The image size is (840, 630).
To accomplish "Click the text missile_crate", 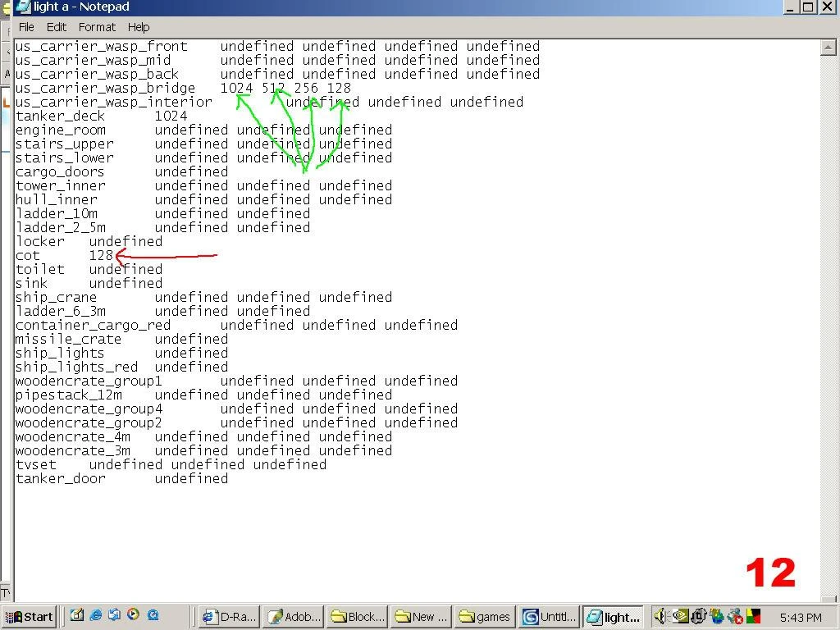I will tap(69, 339).
